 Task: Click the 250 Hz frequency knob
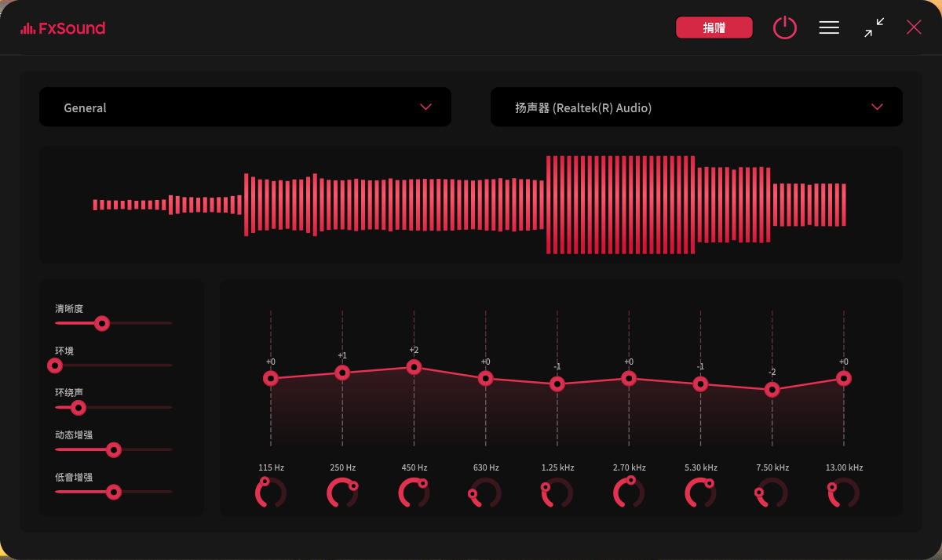(x=342, y=493)
